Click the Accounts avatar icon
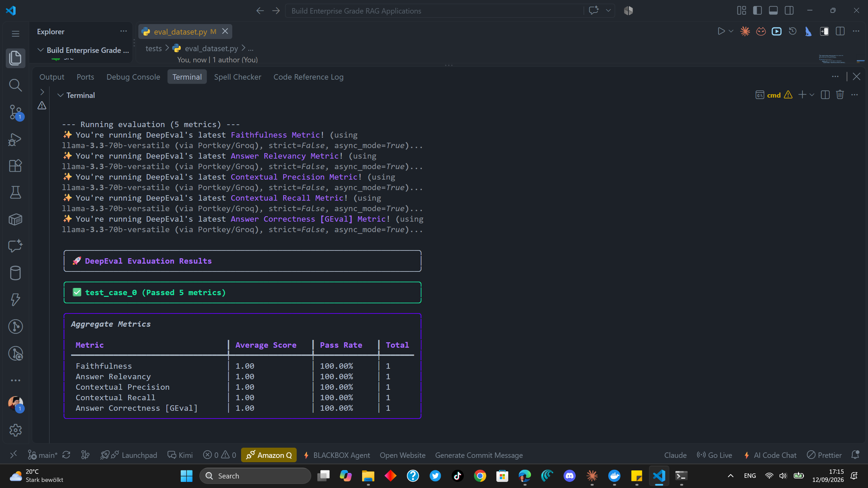The image size is (868, 488). (x=15, y=403)
